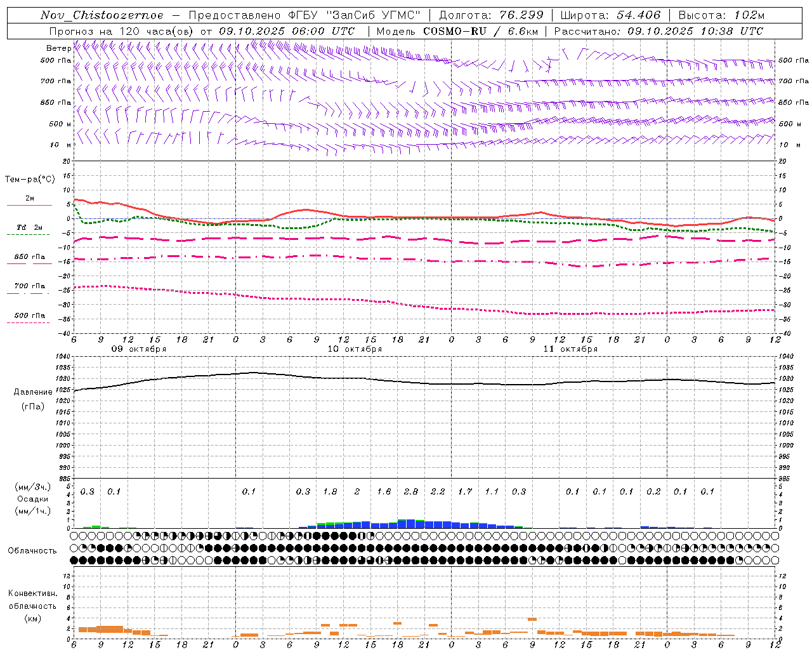Click the Высота: 102м value
Image resolution: width=812 pixels, height=650 pixels.
click(x=721, y=15)
